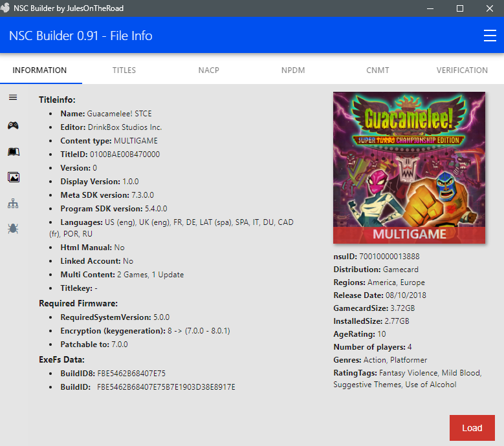Click the TitleID value 0100BAE00B470000
The width and height of the screenshot is (504, 446).
tap(125, 154)
